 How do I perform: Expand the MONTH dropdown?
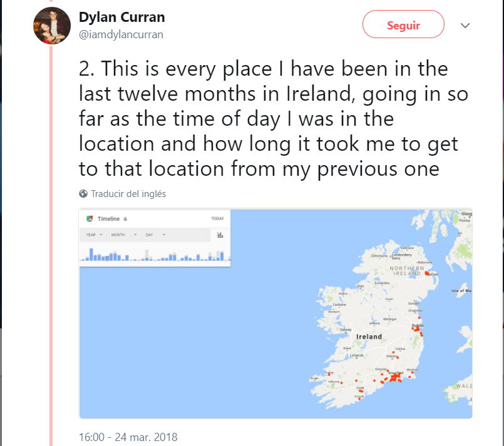[x=124, y=235]
